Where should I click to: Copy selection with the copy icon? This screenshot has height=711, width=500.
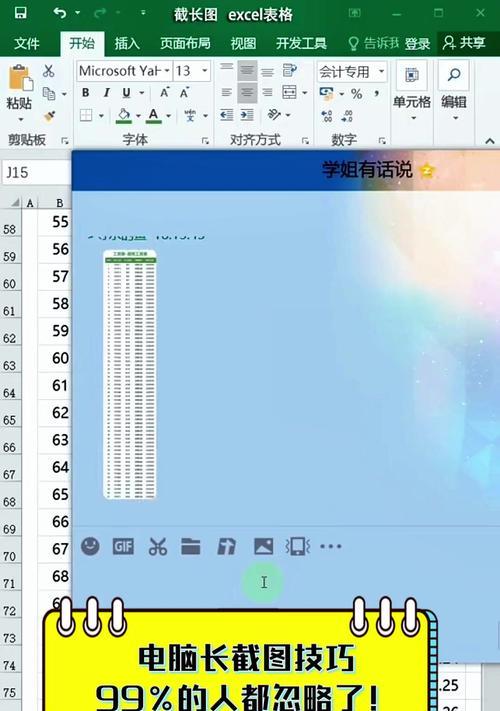pos(49,94)
